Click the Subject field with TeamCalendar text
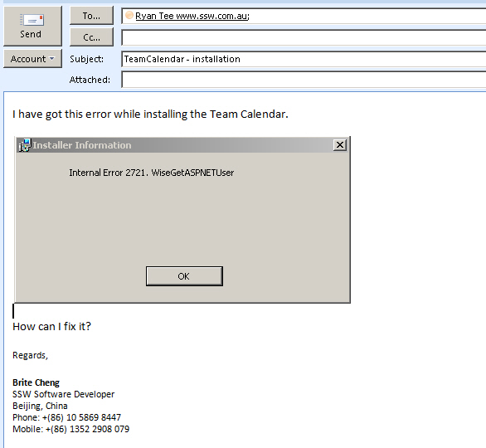Screen dimensions: 486x448 (x=304, y=59)
